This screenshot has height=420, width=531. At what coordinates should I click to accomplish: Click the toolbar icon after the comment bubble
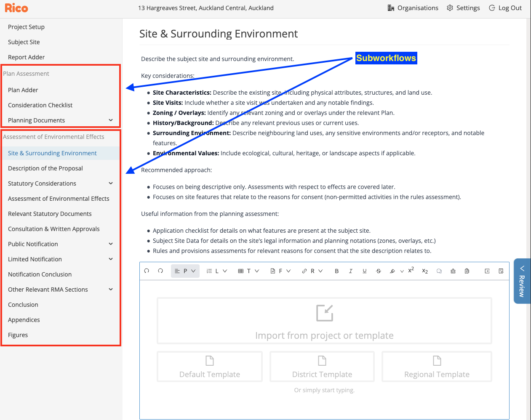coord(453,271)
